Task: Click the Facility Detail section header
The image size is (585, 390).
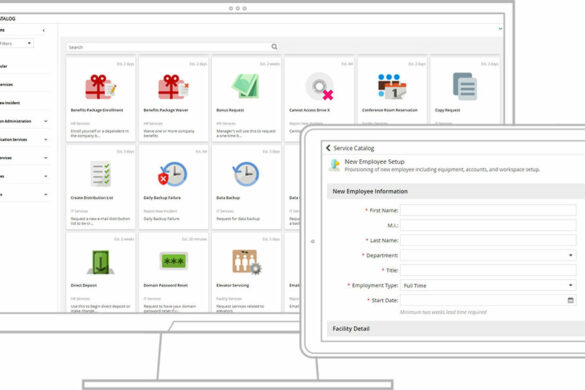Action: click(456, 329)
